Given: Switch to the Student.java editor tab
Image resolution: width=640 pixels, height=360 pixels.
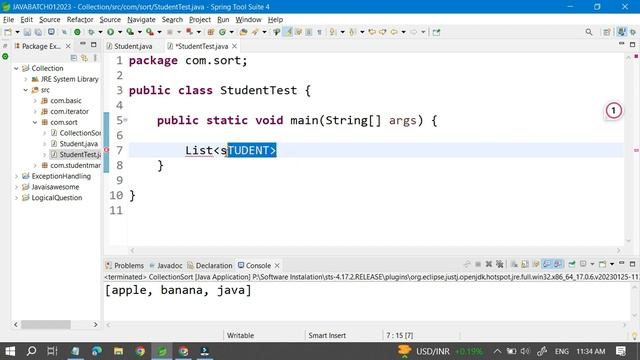Looking at the screenshot, I should point(129,46).
